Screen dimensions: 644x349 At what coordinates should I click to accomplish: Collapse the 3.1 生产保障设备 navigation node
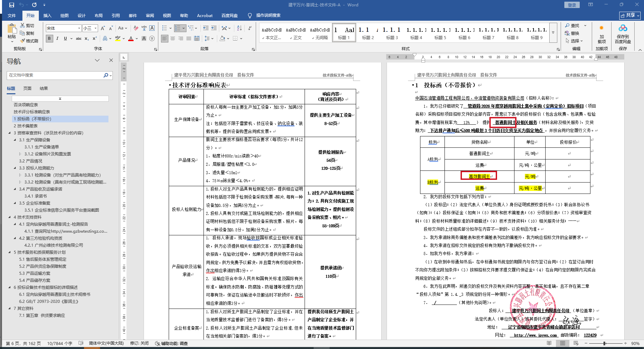click(15, 140)
